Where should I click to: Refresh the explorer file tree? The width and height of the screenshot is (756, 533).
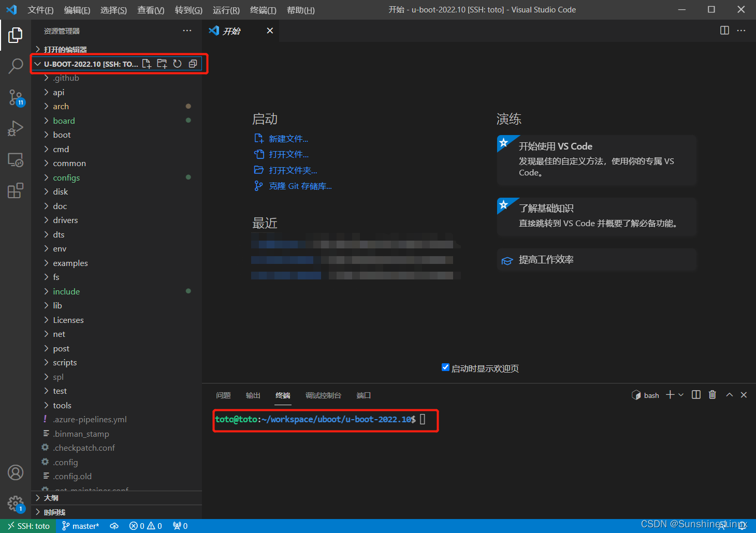[x=177, y=64]
